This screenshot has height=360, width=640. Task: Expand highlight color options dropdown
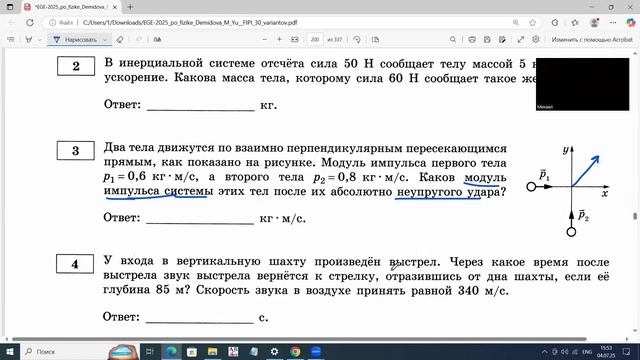pos(40,40)
